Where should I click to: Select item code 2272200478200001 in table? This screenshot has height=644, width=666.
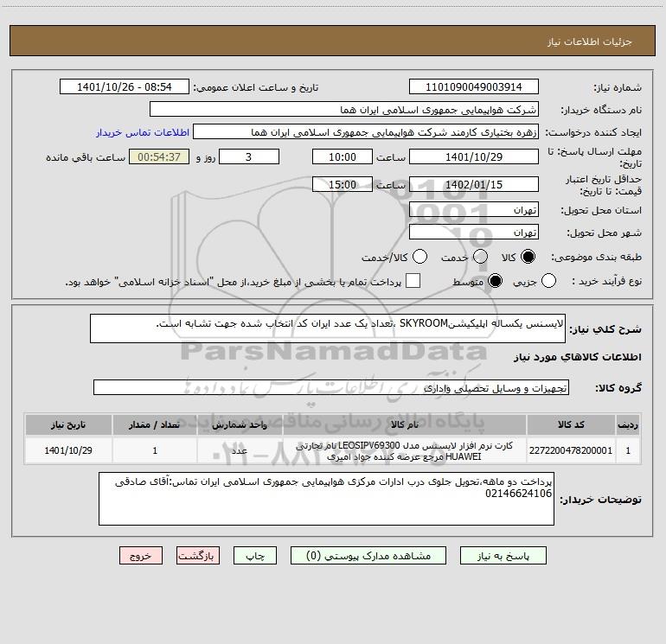click(582, 451)
